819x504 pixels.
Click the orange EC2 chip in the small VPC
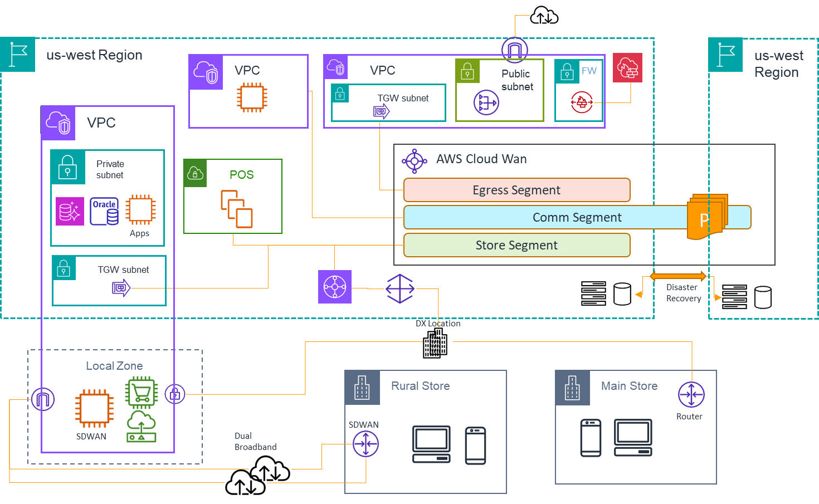tap(252, 97)
